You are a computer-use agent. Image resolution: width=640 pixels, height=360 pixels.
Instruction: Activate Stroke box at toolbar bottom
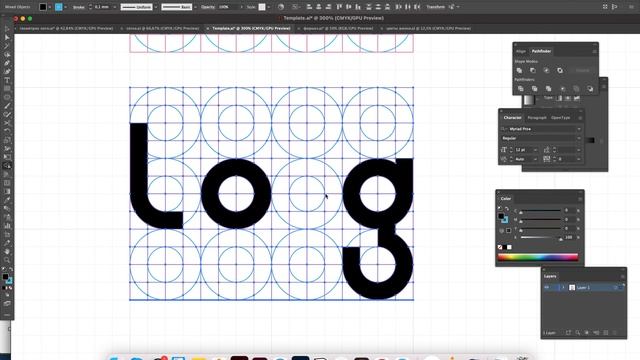click(9, 281)
